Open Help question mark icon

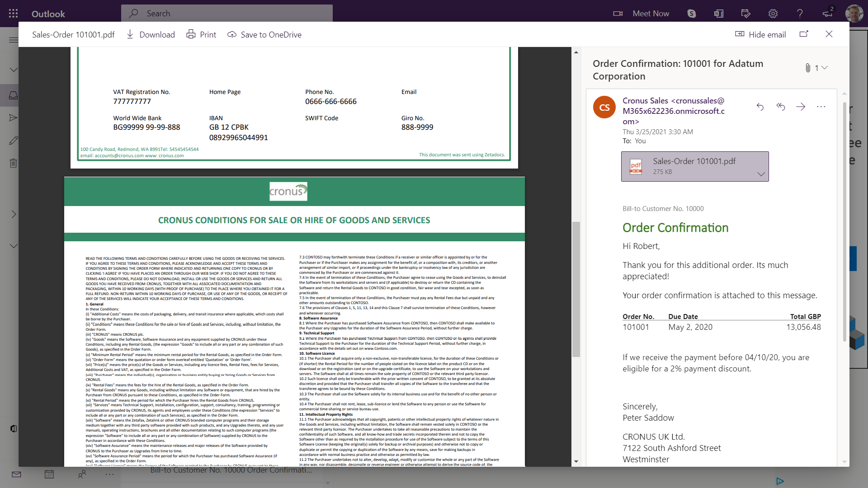[x=800, y=14]
